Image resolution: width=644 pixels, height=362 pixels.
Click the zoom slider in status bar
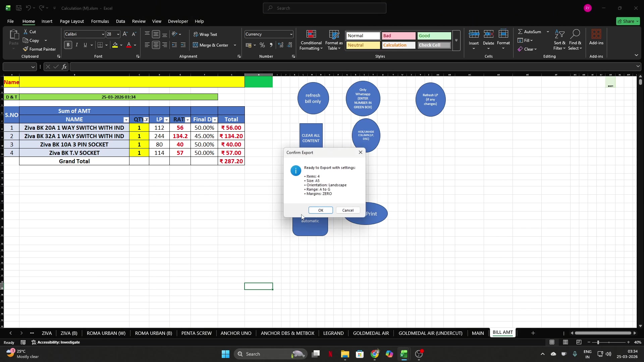coord(608,342)
